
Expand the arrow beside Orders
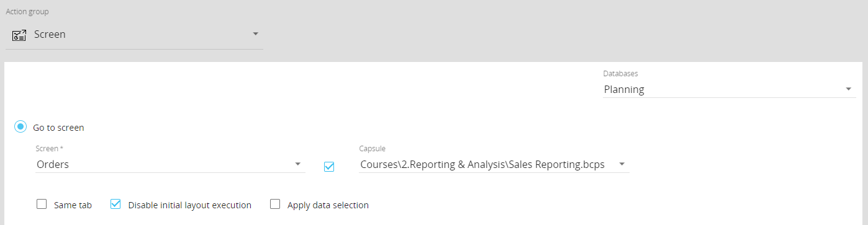coord(298,164)
